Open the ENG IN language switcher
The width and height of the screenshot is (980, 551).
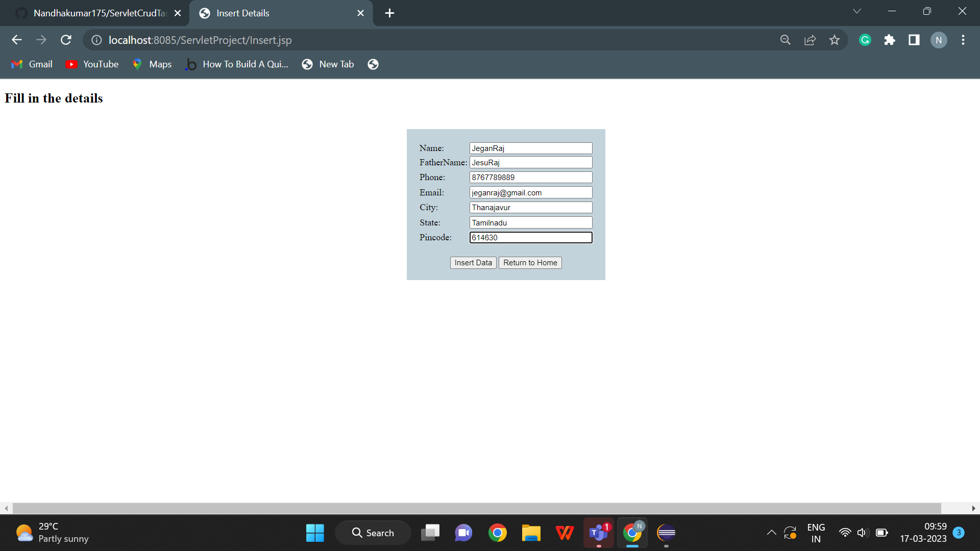pos(816,532)
